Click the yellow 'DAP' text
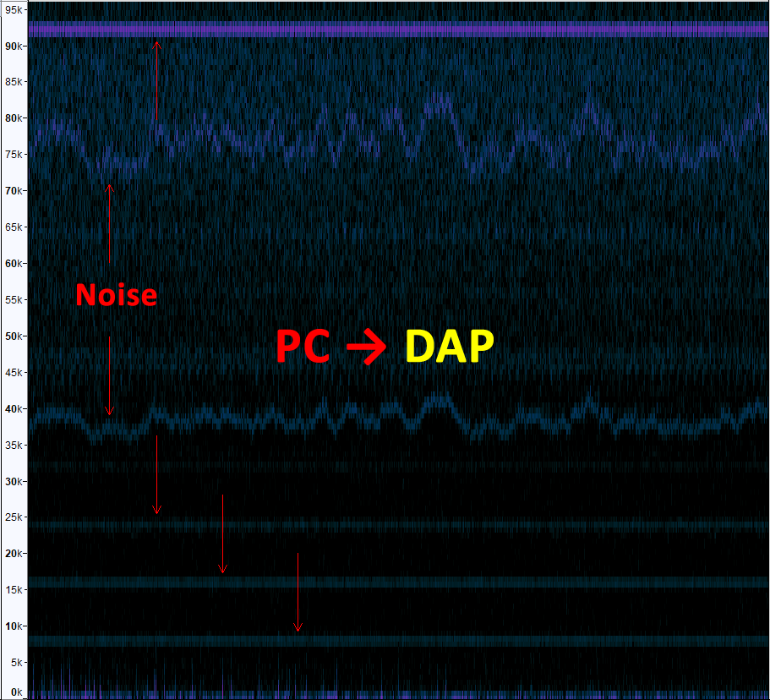 click(x=449, y=347)
